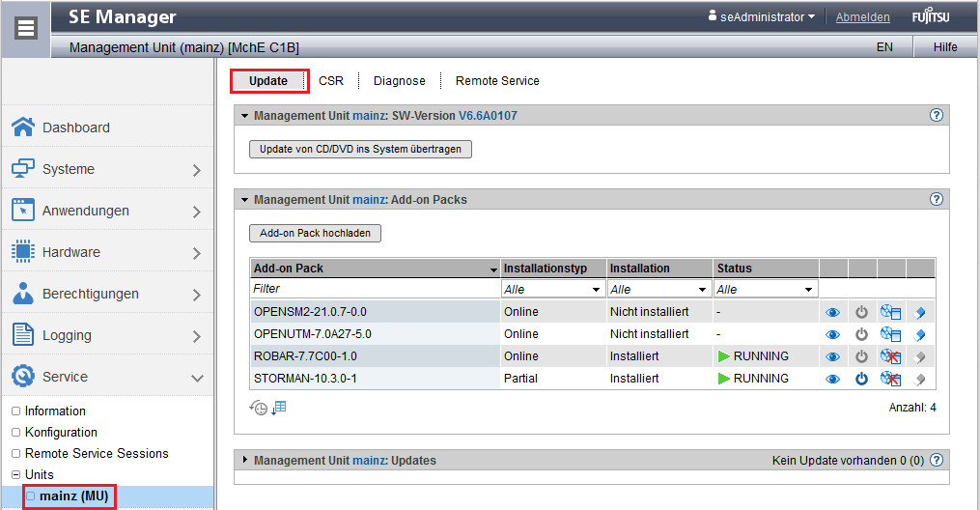
Task: Click the table export icon below the list
Action: [279, 408]
